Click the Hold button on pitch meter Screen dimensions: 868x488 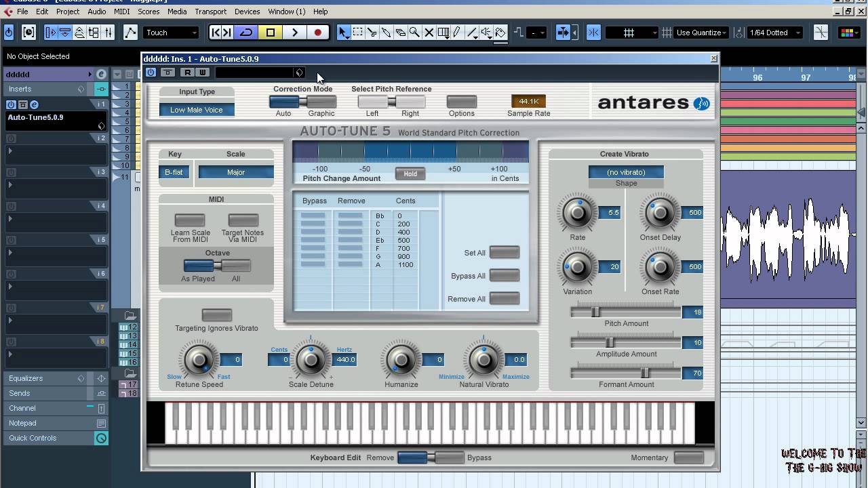(410, 174)
